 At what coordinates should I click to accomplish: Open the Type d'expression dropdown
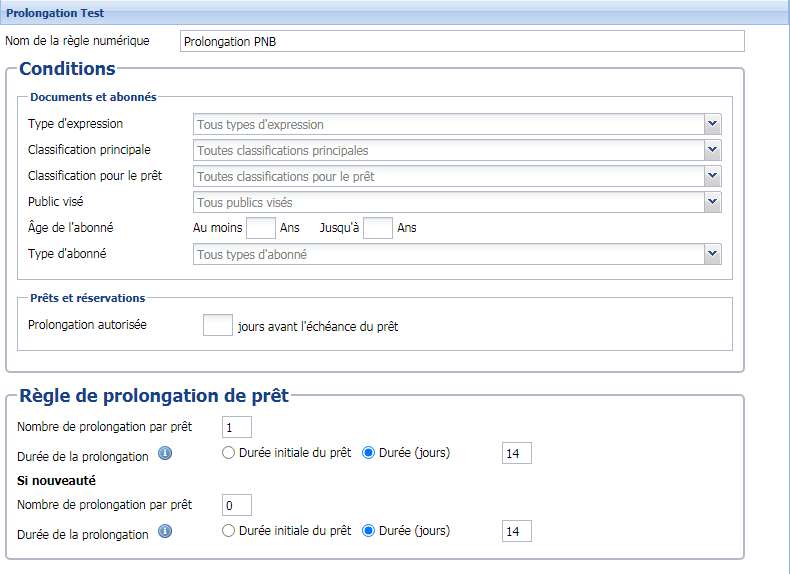click(712, 124)
